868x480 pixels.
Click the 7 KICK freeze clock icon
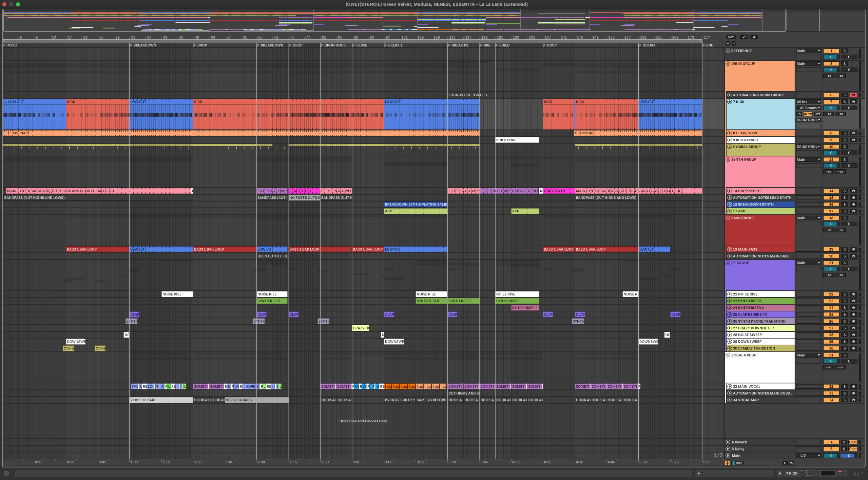point(853,102)
